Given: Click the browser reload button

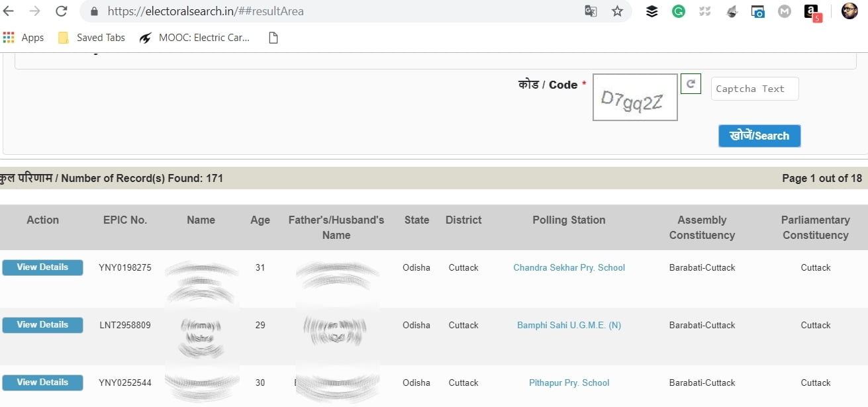Looking at the screenshot, I should 61,11.
